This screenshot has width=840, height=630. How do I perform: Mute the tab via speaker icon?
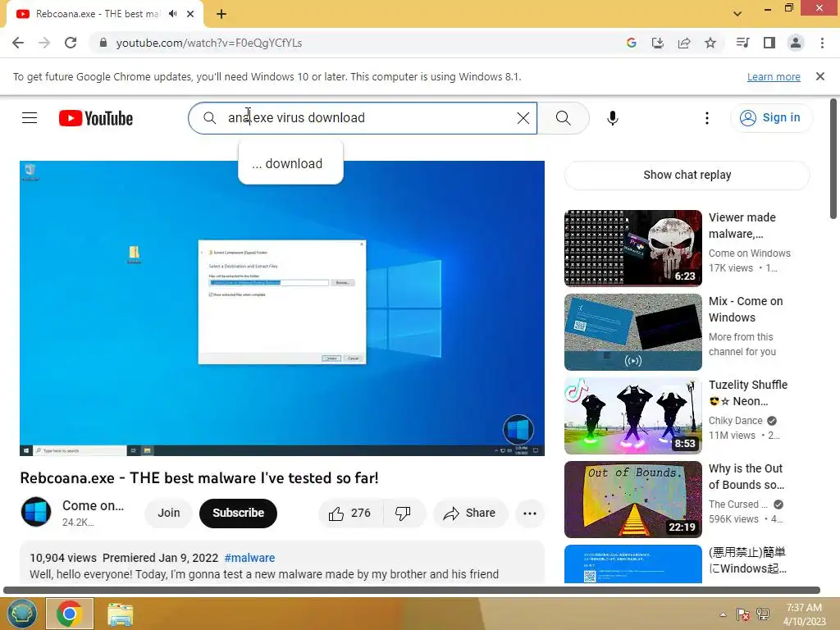point(172,14)
